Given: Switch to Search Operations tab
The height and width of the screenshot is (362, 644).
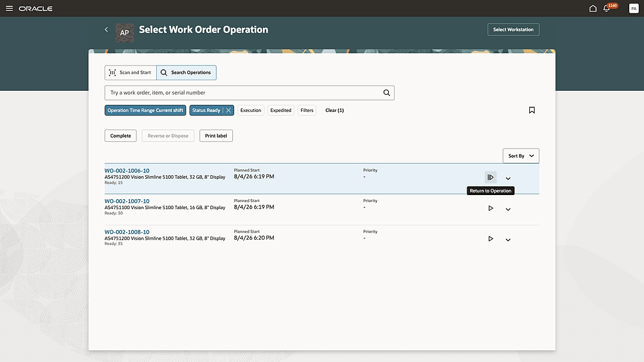Looking at the screenshot, I should coord(186,72).
